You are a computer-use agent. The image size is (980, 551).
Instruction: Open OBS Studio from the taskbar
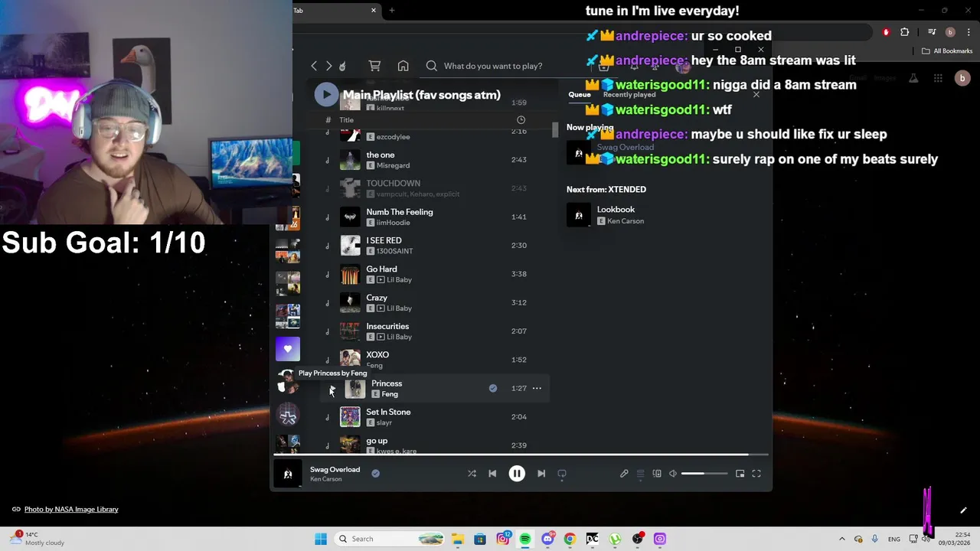(637, 539)
